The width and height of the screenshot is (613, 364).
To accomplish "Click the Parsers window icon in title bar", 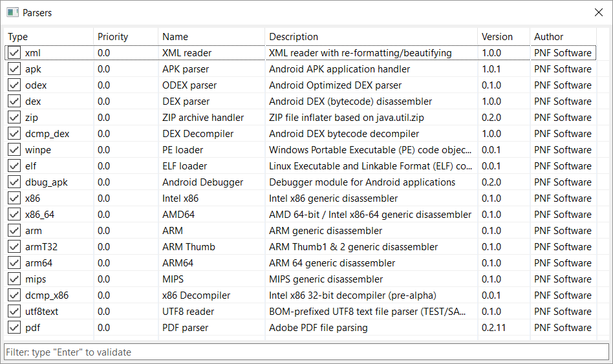I will (12, 12).
